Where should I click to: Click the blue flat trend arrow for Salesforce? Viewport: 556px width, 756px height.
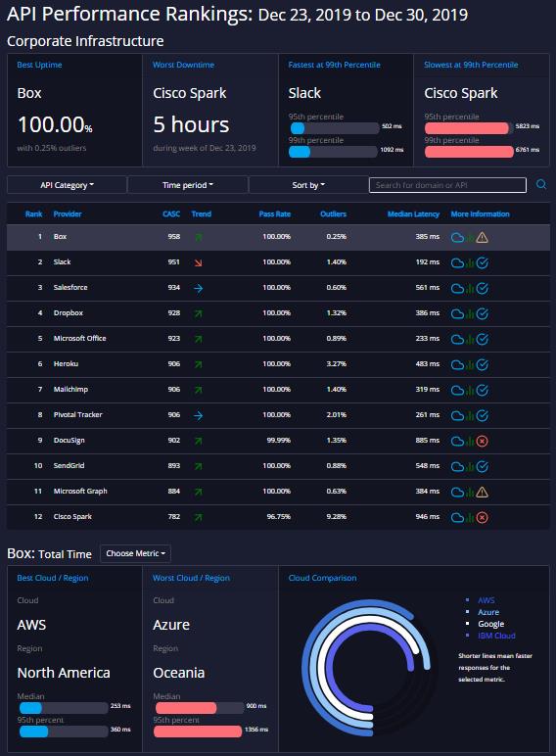coord(198,288)
